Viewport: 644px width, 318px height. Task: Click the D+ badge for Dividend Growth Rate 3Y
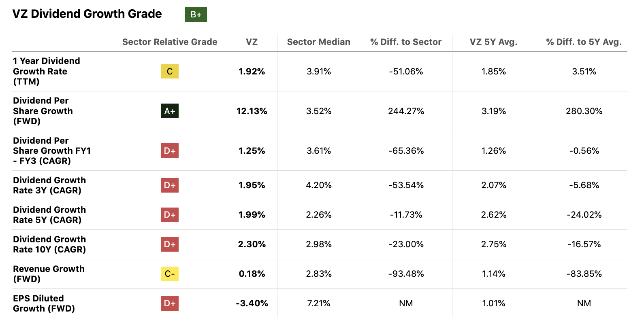coord(170,185)
